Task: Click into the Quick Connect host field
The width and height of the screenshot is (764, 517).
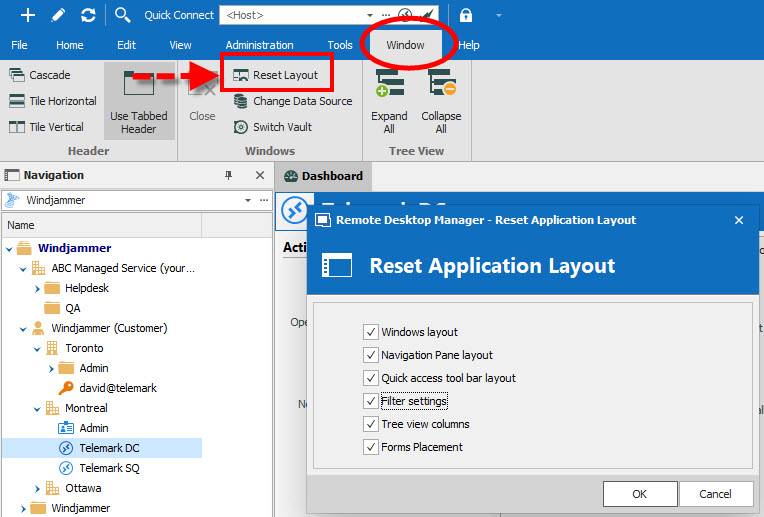Action: click(x=290, y=15)
